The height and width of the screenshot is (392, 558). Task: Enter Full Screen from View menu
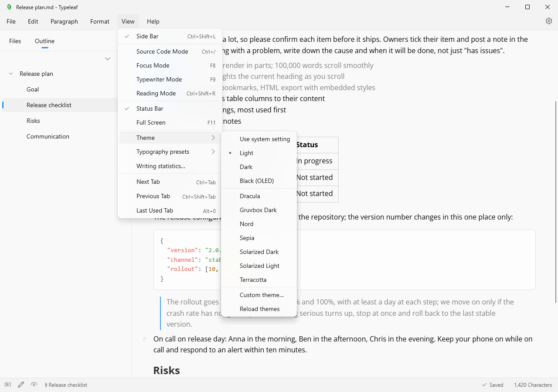click(170, 122)
